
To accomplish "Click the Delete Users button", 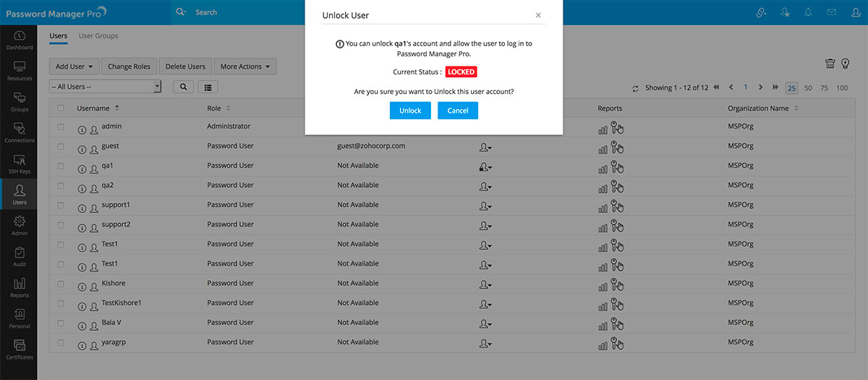I will (x=185, y=66).
